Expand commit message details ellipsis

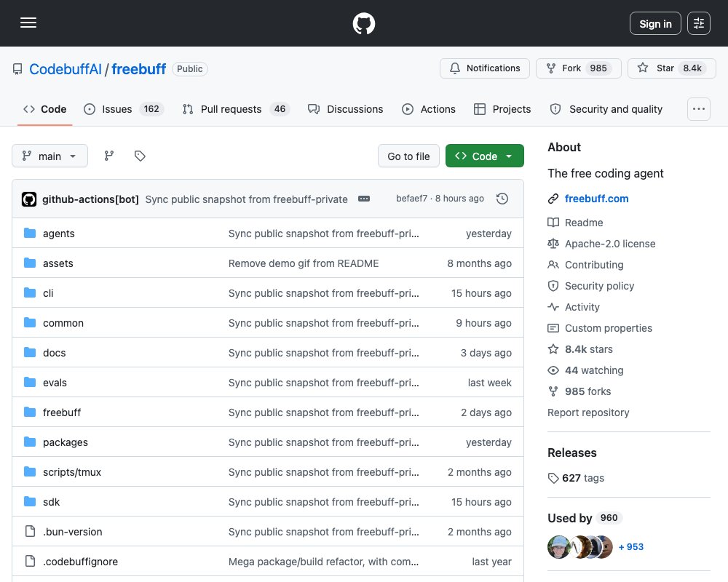click(x=364, y=199)
